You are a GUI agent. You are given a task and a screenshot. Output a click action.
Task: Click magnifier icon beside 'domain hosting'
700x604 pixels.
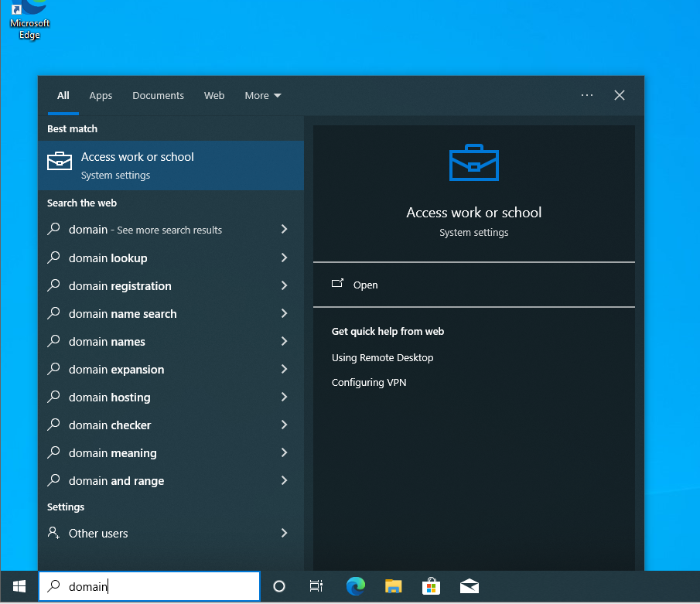tap(53, 397)
